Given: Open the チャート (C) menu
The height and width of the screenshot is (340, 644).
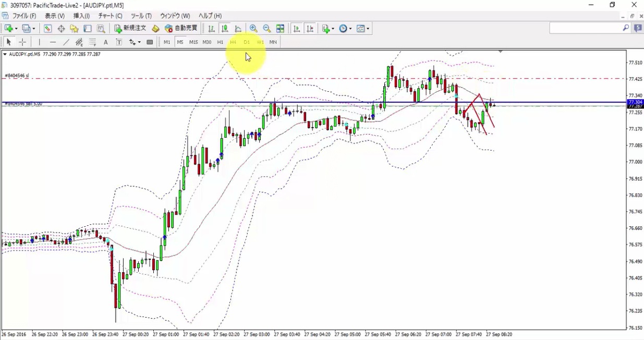Looking at the screenshot, I should (x=110, y=16).
